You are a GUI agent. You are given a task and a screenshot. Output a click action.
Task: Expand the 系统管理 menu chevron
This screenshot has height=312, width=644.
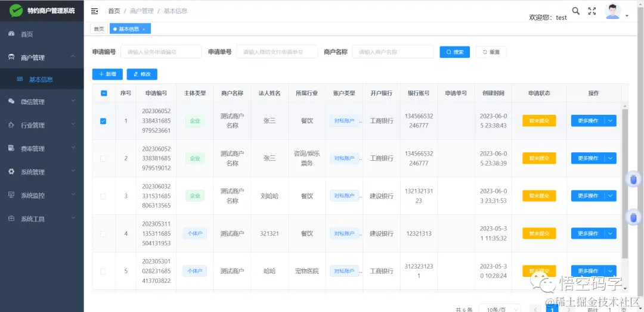tap(73, 170)
